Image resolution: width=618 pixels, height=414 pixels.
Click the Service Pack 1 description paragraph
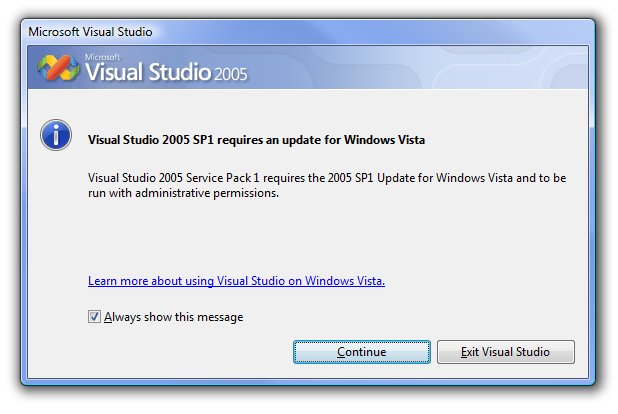tap(327, 178)
